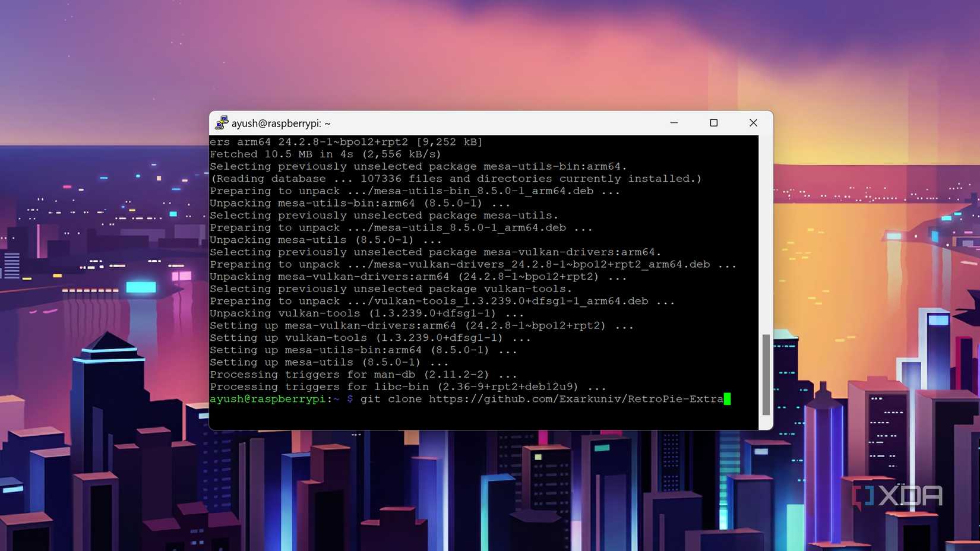Minimize the PuTTY terminal window

pyautogui.click(x=674, y=123)
